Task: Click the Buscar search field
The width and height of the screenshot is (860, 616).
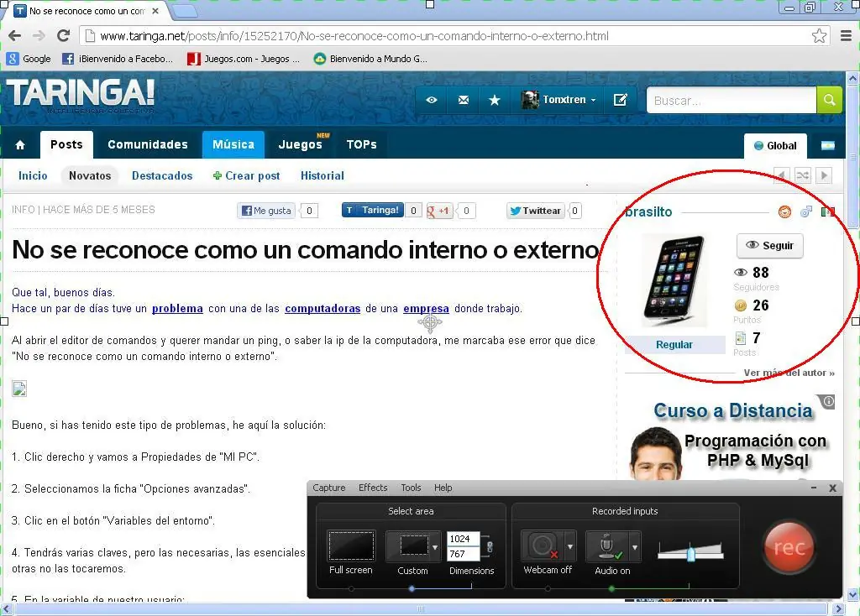Action: click(732, 101)
